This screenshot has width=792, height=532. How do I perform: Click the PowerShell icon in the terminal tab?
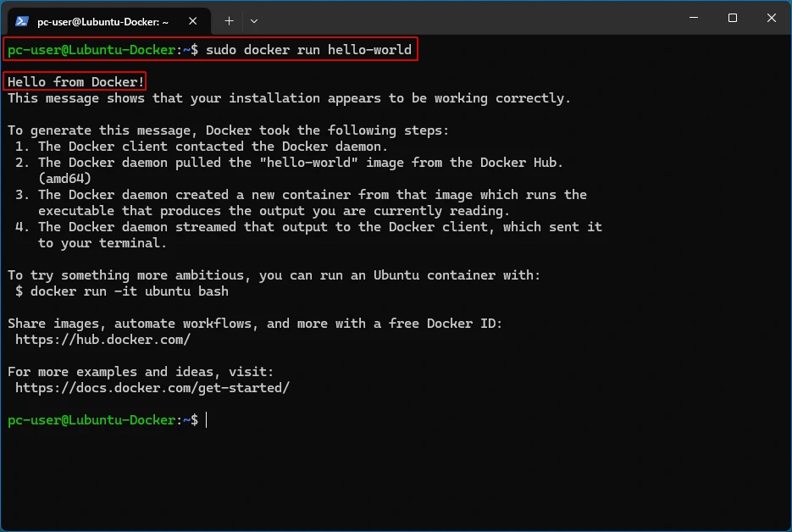tap(23, 20)
